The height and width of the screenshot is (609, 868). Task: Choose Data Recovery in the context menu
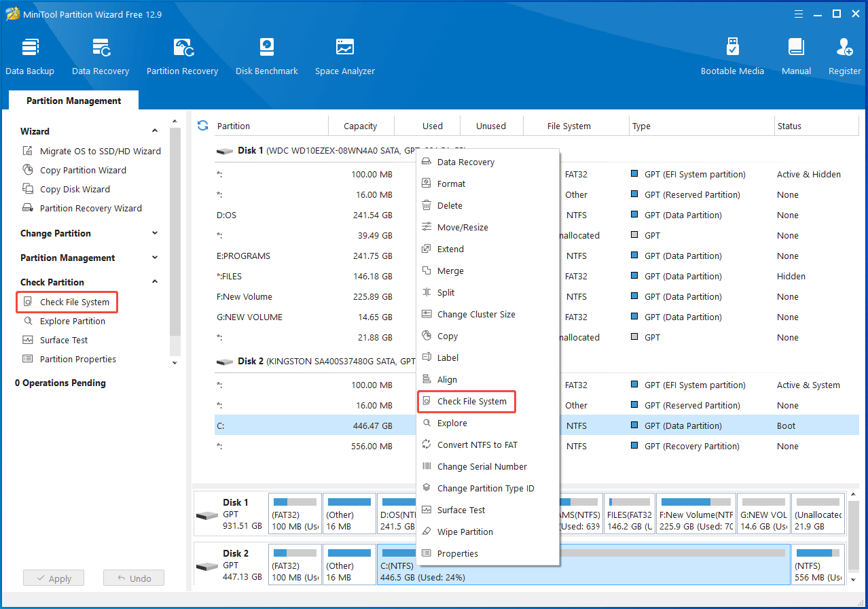pos(488,162)
